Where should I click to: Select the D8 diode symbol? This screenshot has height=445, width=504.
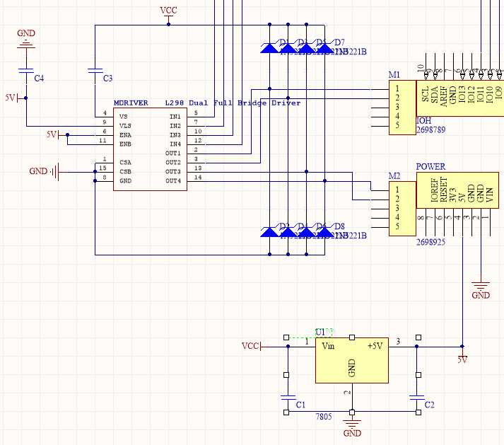pos(324,232)
